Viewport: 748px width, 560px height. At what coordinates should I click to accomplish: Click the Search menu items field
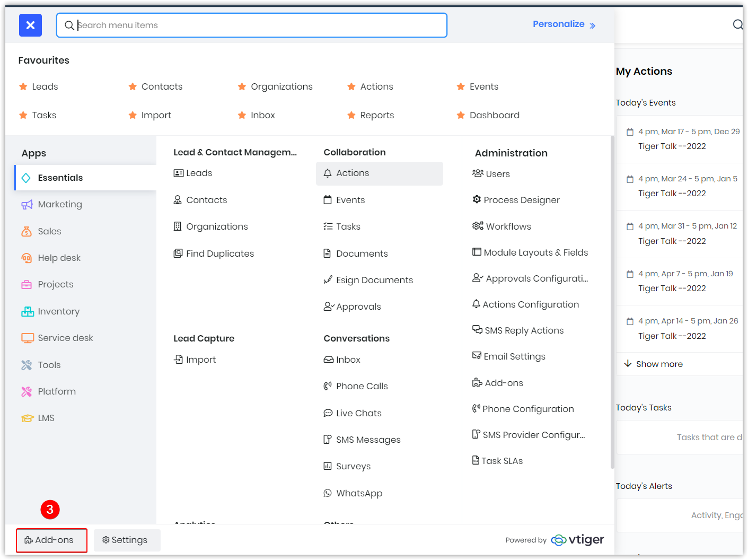click(x=252, y=25)
